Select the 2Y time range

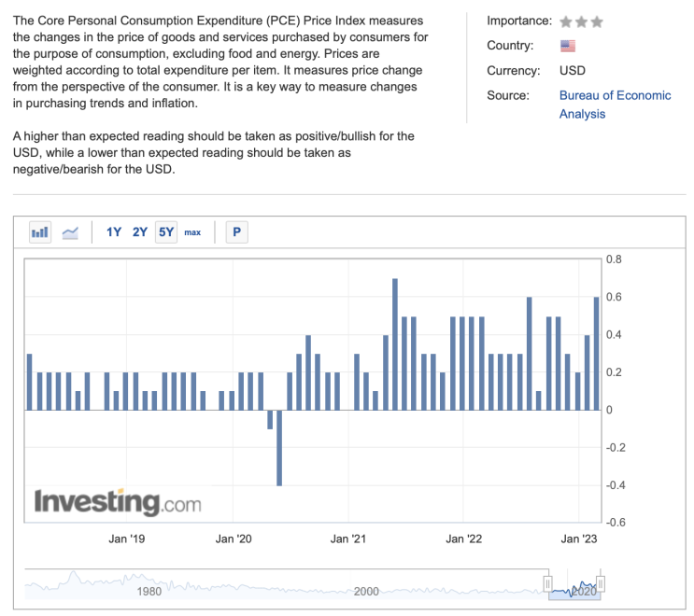(140, 232)
